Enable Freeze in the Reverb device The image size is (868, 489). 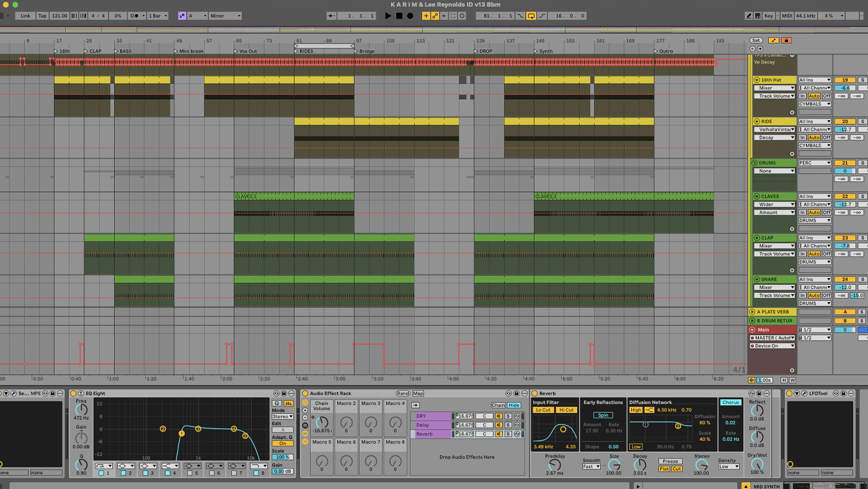click(671, 461)
